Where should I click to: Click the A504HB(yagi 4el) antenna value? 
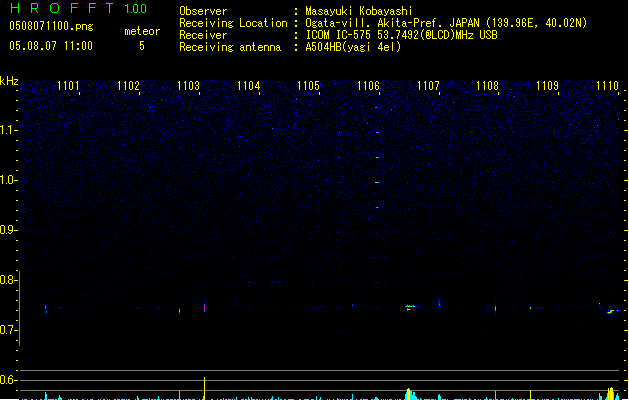(x=353, y=47)
